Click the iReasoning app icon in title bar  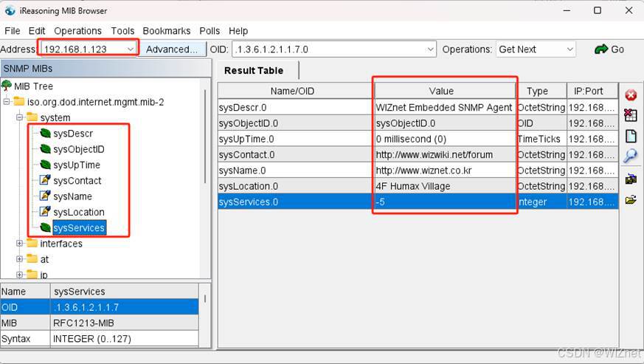pos(10,10)
